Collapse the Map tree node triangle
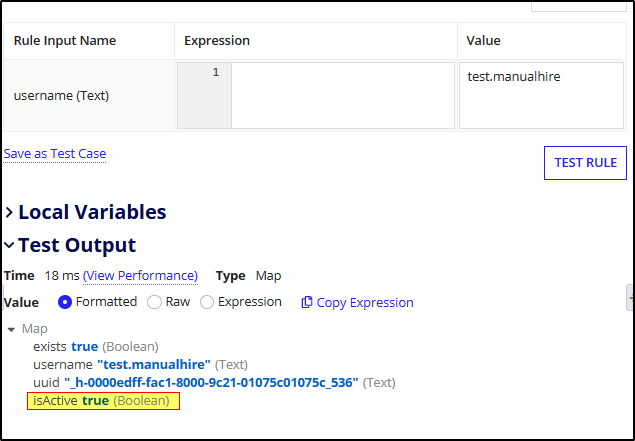 pos(11,329)
